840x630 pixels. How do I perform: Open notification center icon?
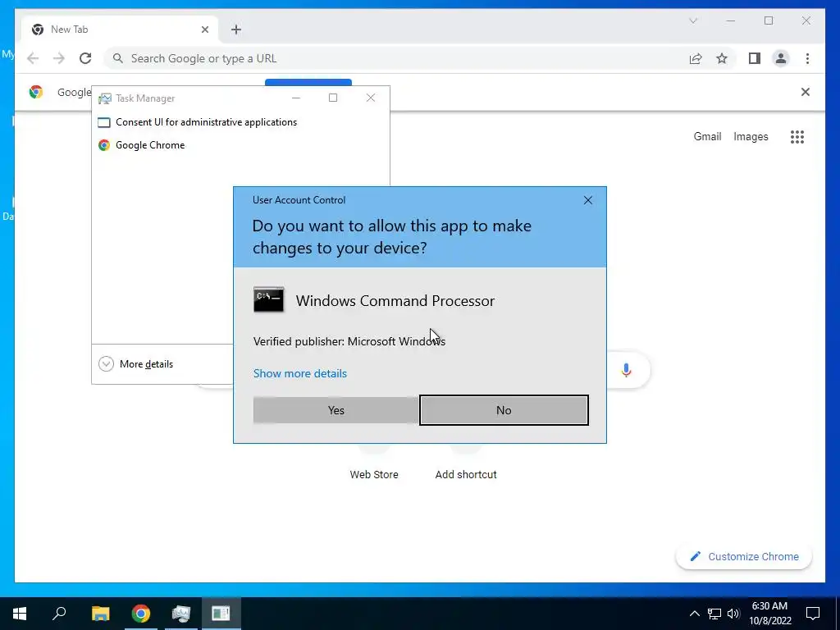[813, 614]
